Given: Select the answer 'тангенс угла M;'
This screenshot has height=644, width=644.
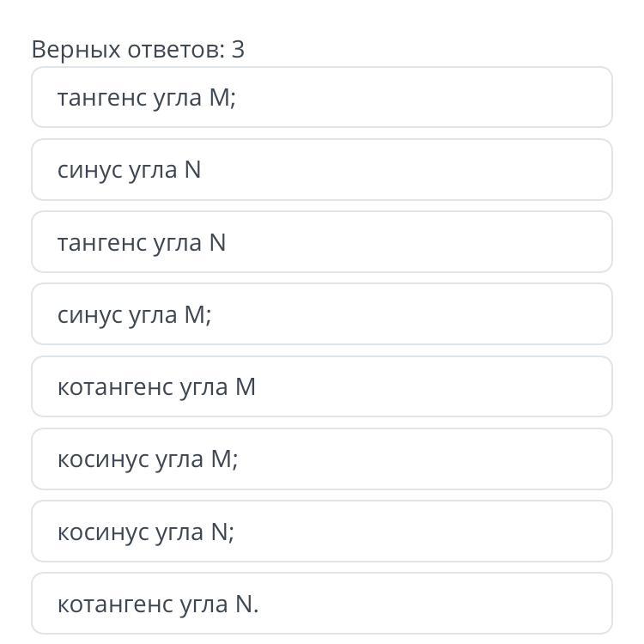Looking at the screenshot, I should (321, 98).
